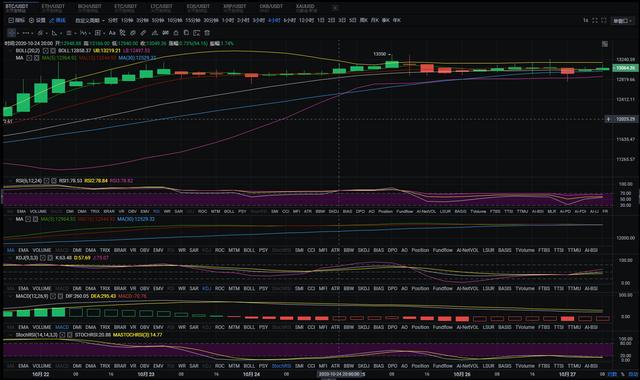Click the plus icon to add symbol tab
The width and height of the screenshot is (640, 380).
(x=335, y=7)
